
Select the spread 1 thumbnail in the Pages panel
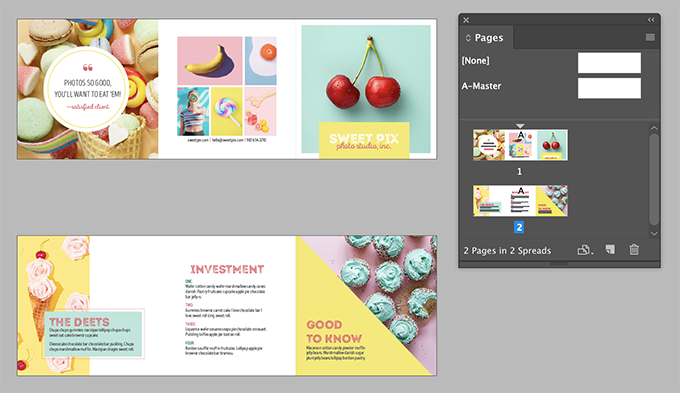(x=520, y=145)
